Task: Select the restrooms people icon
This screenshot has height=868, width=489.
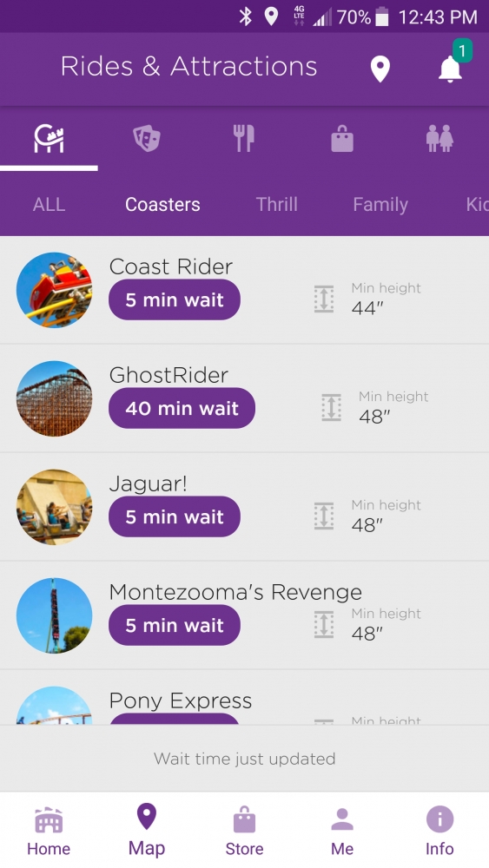Action: (439, 138)
